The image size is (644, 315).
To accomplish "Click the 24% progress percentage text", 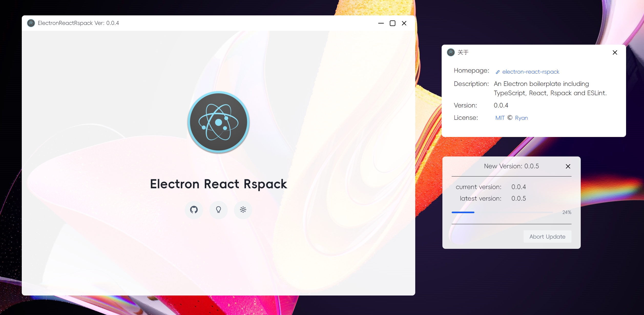I will click(x=567, y=212).
